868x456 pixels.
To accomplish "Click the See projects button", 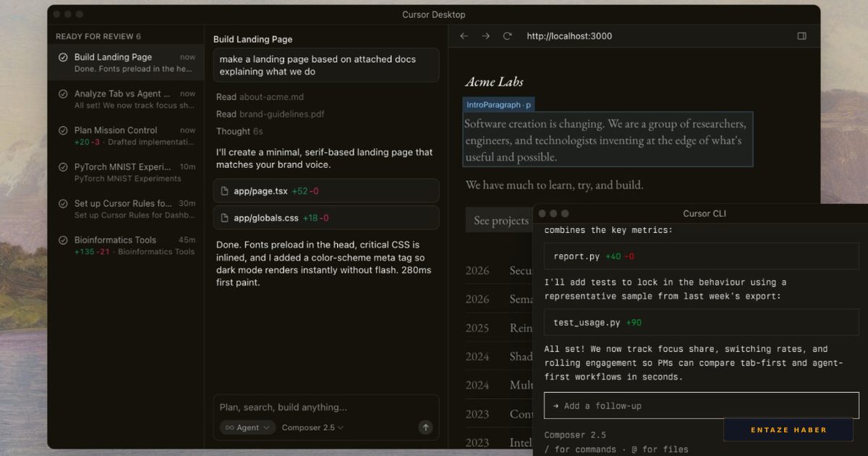I will (x=501, y=221).
